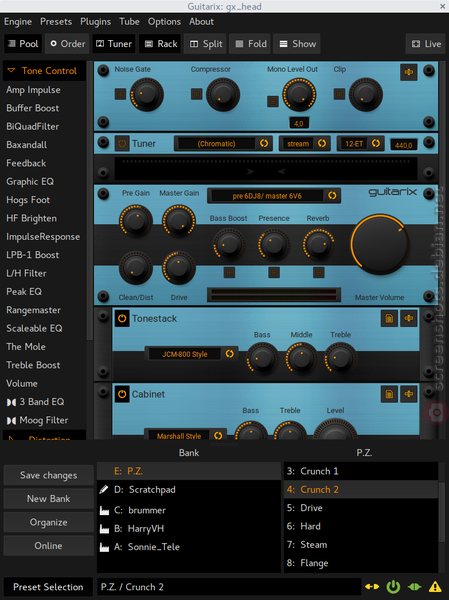Collapse the Tone Control category
449x600 pixels.
(x=44, y=71)
